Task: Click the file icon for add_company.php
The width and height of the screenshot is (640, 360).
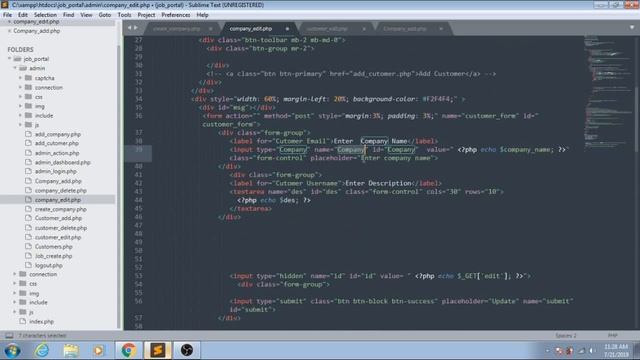Action: click(x=28, y=134)
